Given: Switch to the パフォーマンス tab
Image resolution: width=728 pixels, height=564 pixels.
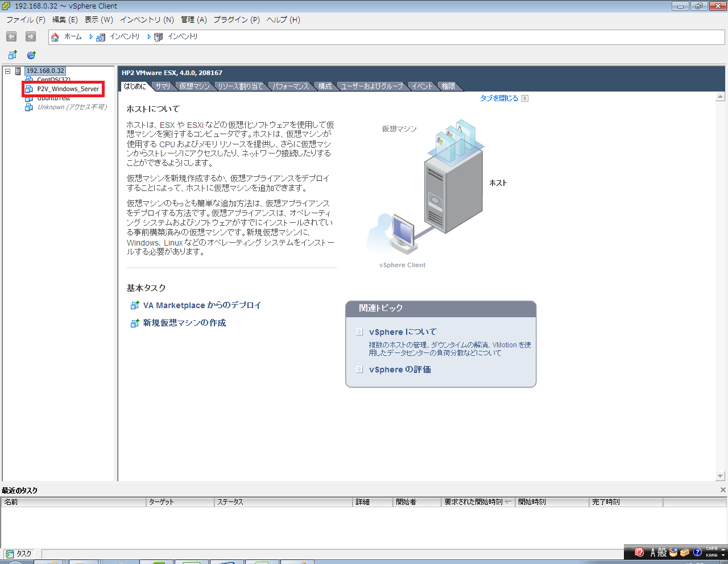Looking at the screenshot, I should 291,86.
